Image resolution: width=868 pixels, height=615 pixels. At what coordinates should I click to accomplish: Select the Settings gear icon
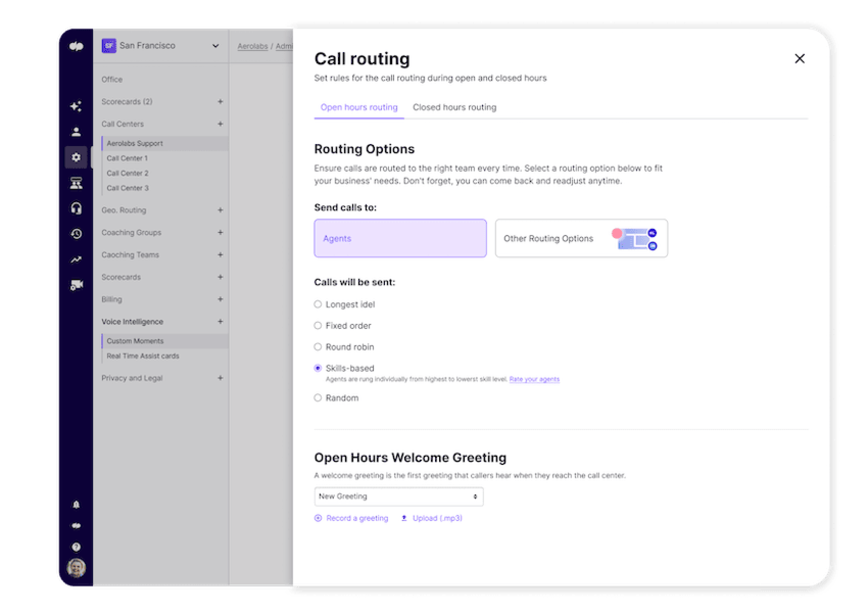pyautogui.click(x=76, y=157)
